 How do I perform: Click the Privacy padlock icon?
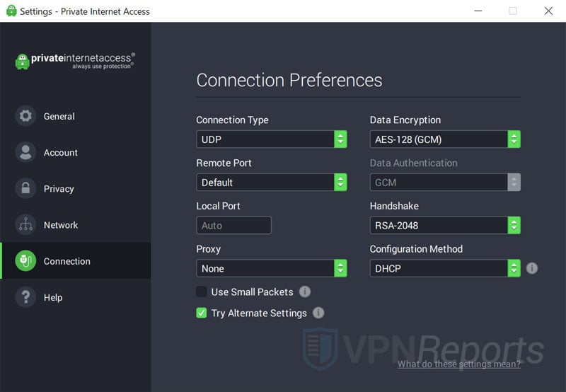coord(25,188)
